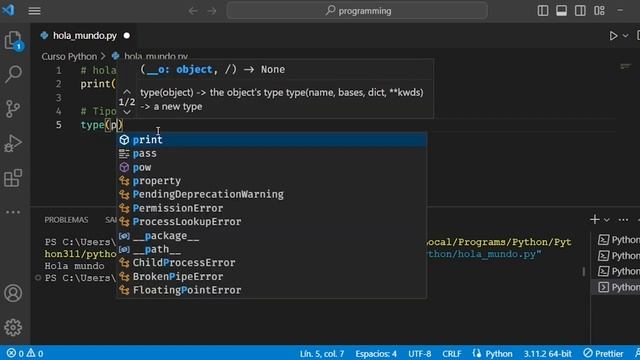Viewport: 640px width, 360px height.
Task: Open the Accounts icon
Action: (13, 293)
